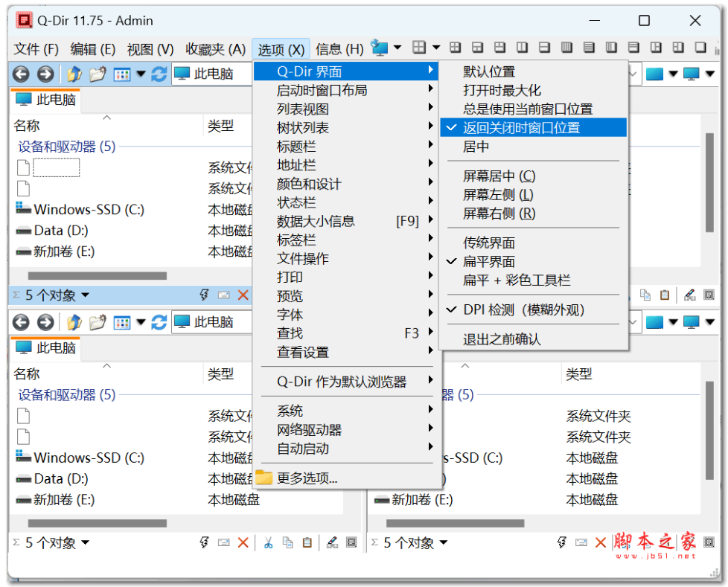728x587 pixels.
Task: Click 居中 in the submenu
Action: pyautogui.click(x=534, y=147)
